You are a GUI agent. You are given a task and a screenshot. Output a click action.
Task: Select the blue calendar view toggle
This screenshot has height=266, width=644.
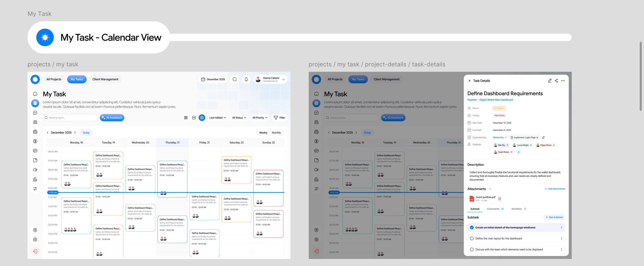tap(202, 118)
